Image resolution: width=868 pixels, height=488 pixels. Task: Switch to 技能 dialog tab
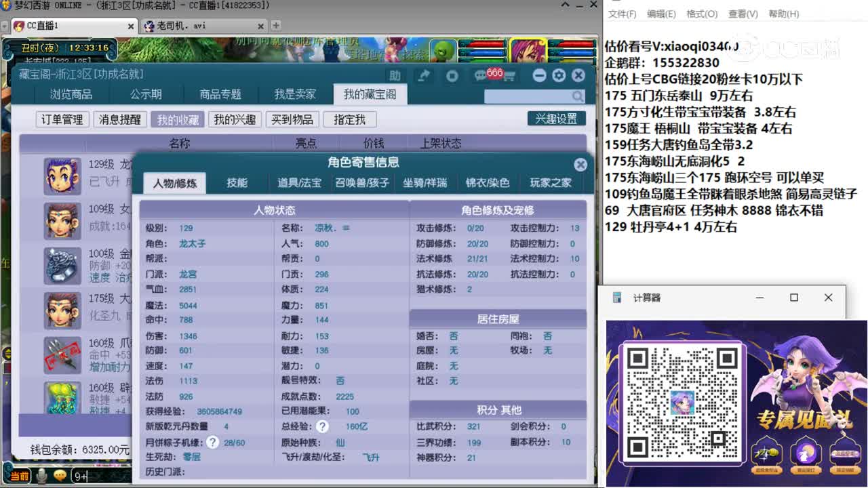[237, 183]
